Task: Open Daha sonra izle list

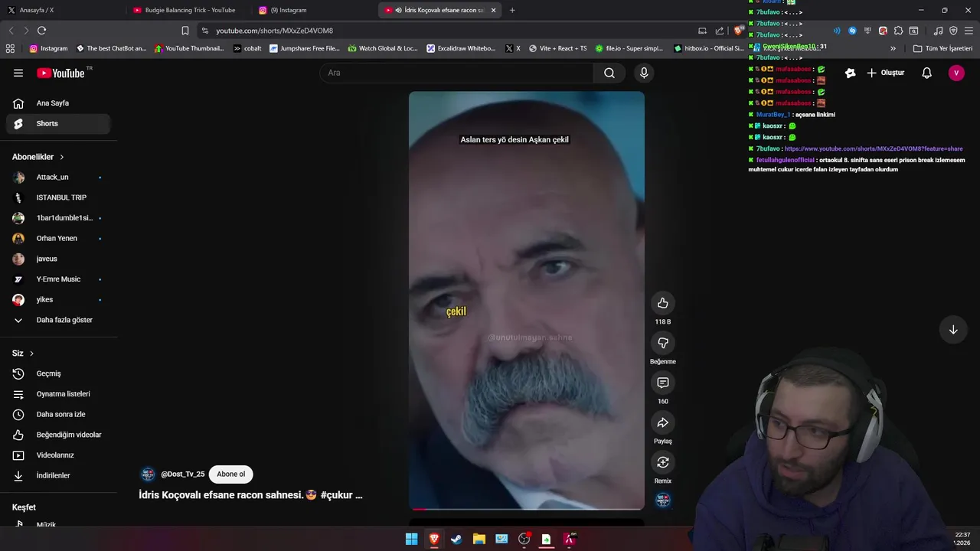Action: pos(58,414)
